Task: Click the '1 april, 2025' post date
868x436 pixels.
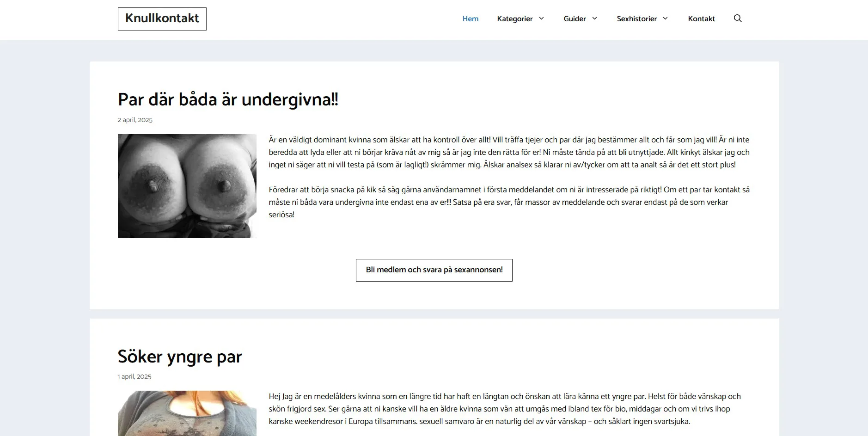Action: (x=134, y=376)
